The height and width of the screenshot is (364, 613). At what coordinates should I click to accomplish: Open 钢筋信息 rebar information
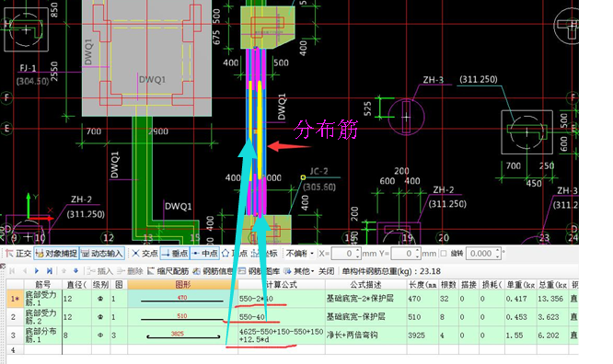[x=213, y=270]
